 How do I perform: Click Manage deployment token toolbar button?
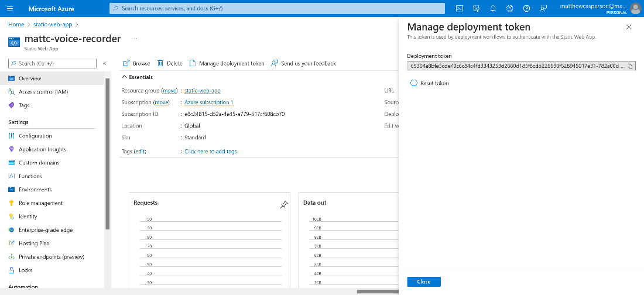[x=227, y=63]
